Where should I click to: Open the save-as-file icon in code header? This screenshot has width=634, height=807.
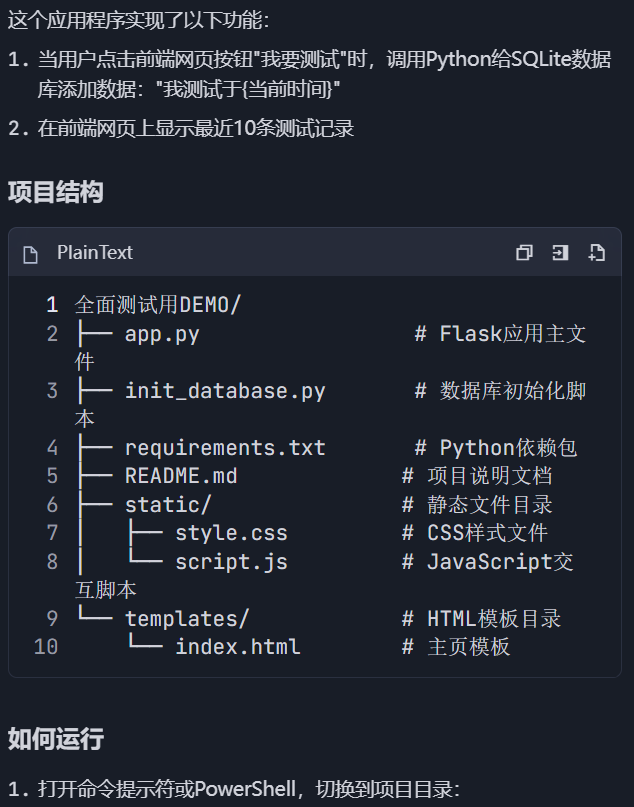tap(596, 253)
